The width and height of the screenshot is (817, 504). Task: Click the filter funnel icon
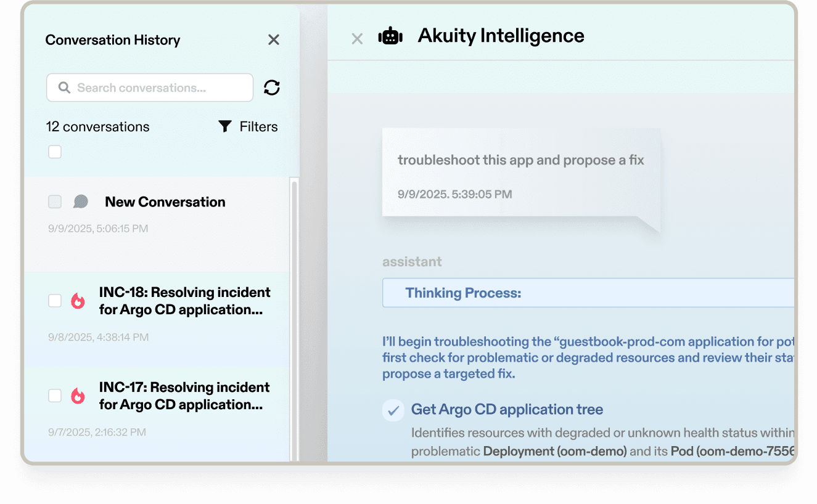pyautogui.click(x=225, y=126)
